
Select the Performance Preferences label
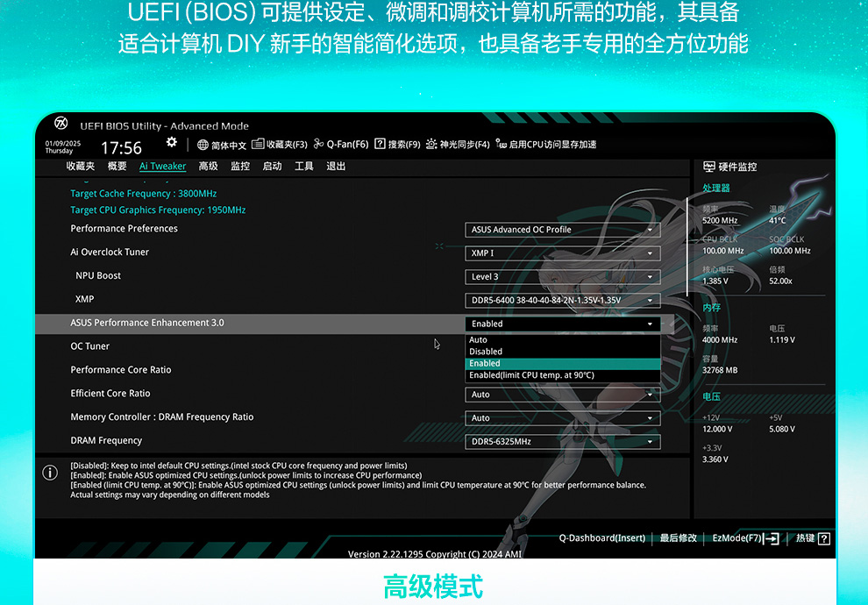click(124, 229)
